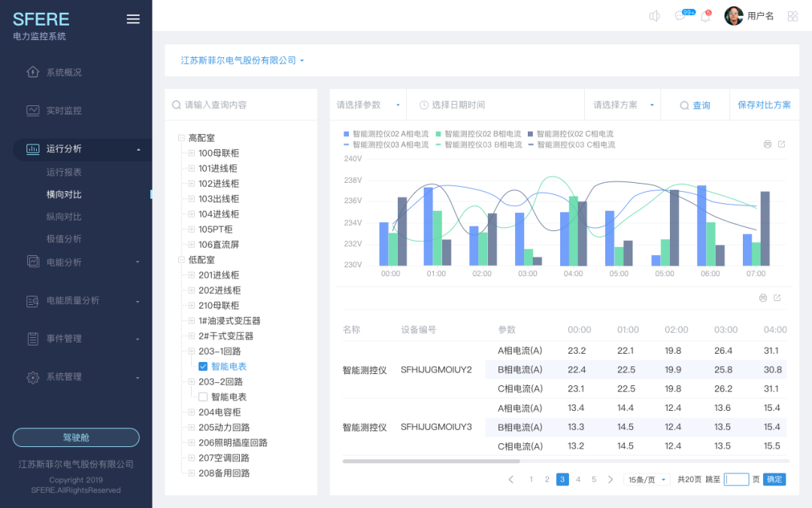812x508 pixels.
Task: Click the print icon above the chart
Action: [x=768, y=144]
